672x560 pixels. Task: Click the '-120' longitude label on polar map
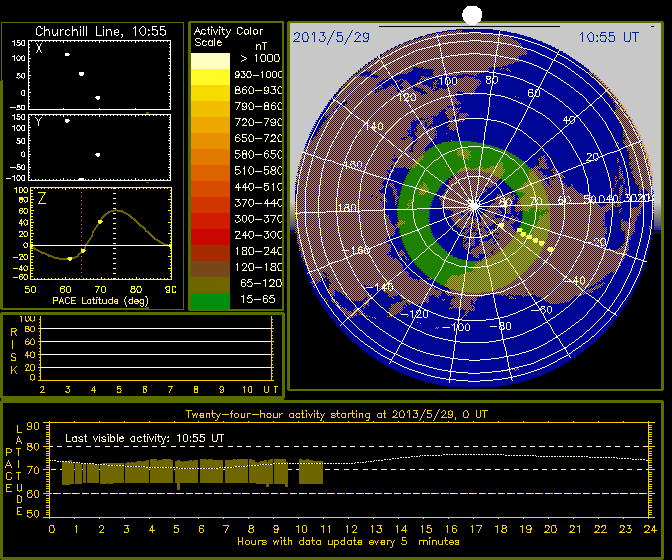(414, 314)
